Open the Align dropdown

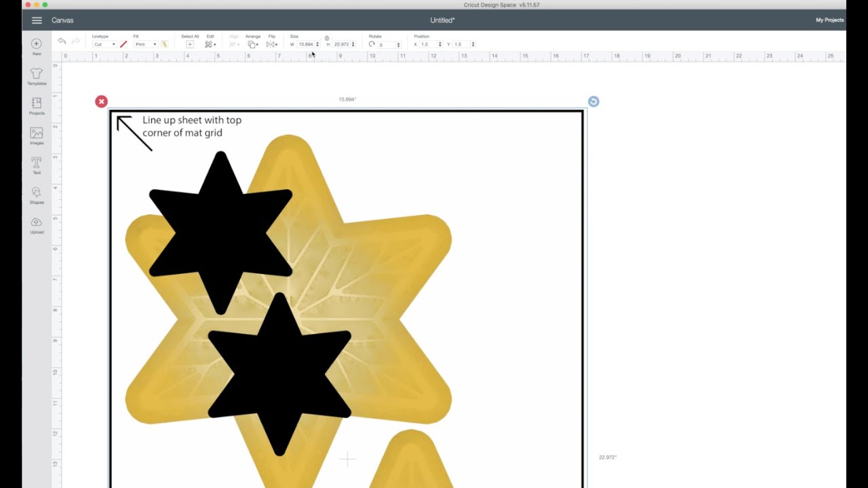(x=234, y=44)
